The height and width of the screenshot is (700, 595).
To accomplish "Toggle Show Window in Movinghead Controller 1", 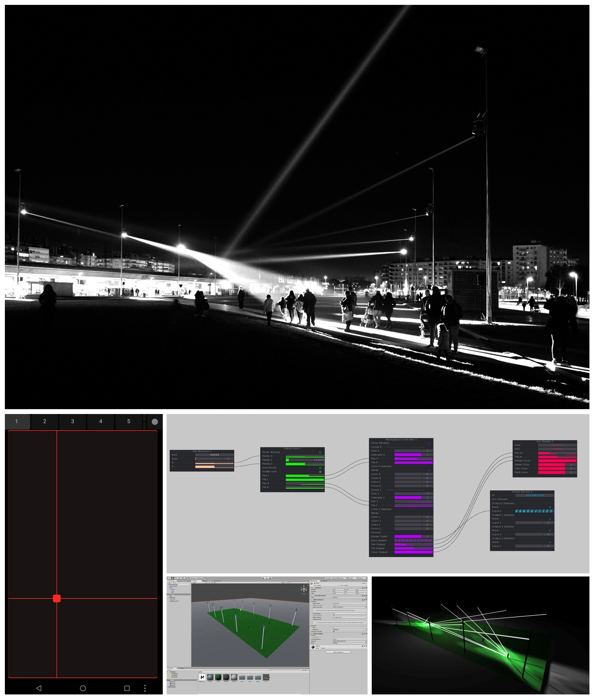I will point(429,443).
